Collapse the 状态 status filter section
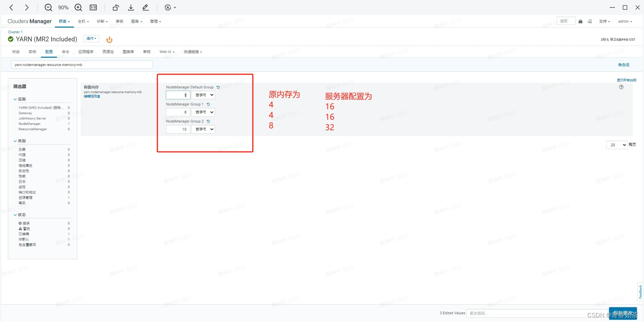The image size is (644, 322). point(20,215)
